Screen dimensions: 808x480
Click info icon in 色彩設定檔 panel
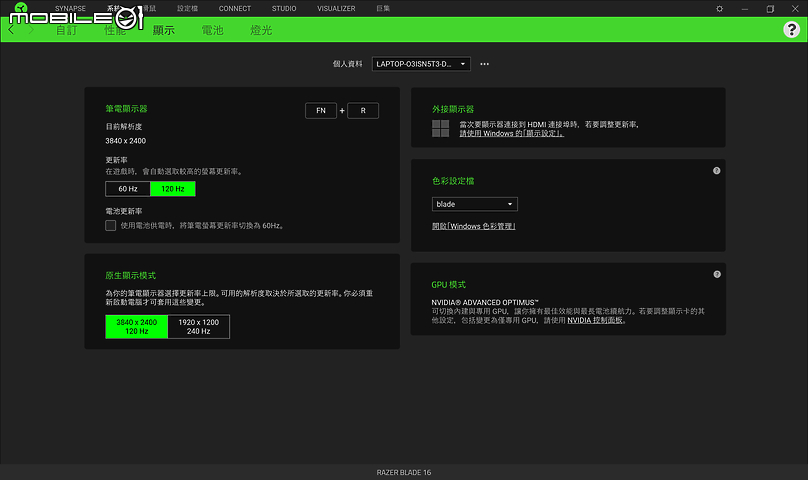pyautogui.click(x=716, y=171)
